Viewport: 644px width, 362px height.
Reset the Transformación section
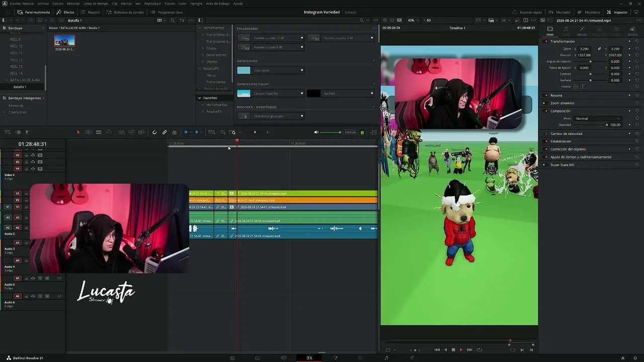pyautogui.click(x=637, y=41)
